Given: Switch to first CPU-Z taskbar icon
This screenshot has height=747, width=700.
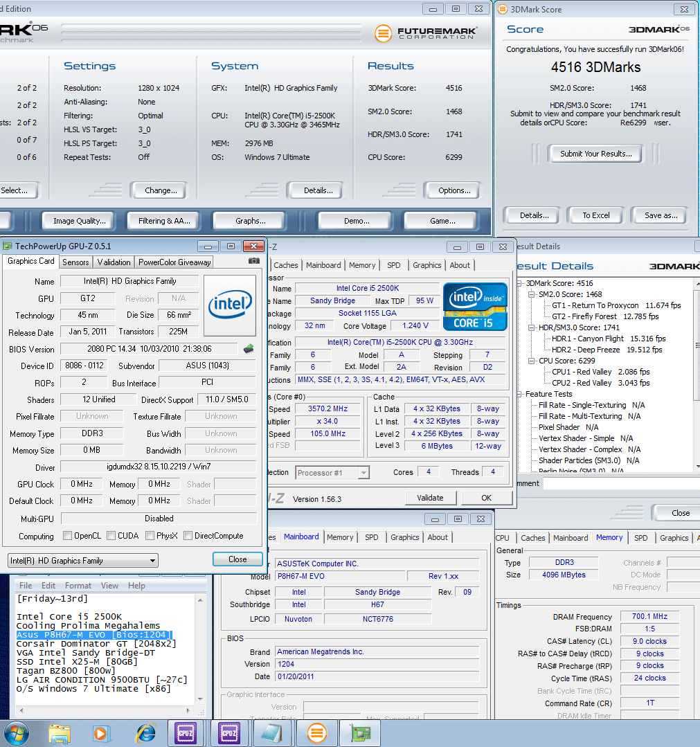Looking at the screenshot, I should [185, 733].
